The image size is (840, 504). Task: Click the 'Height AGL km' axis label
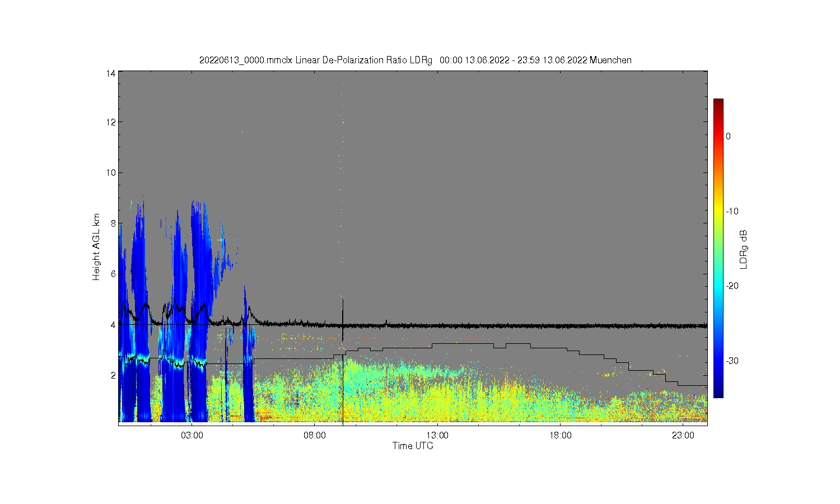pos(96,247)
